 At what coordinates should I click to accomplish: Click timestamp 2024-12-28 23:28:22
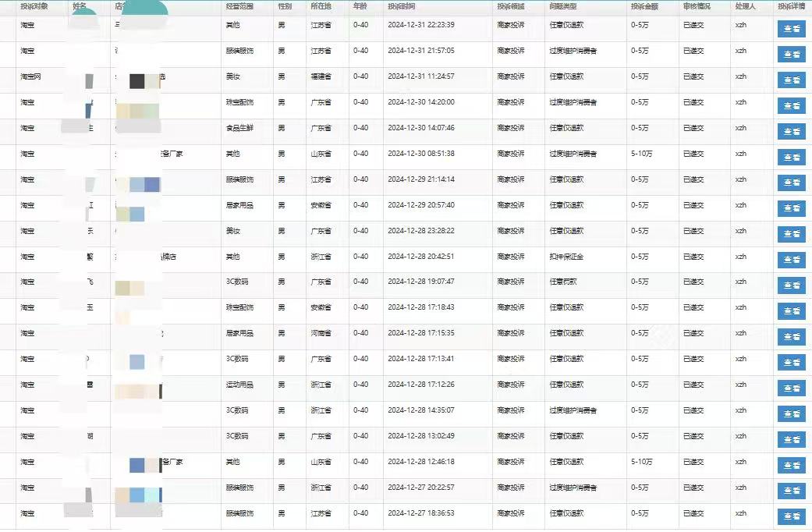(421, 231)
